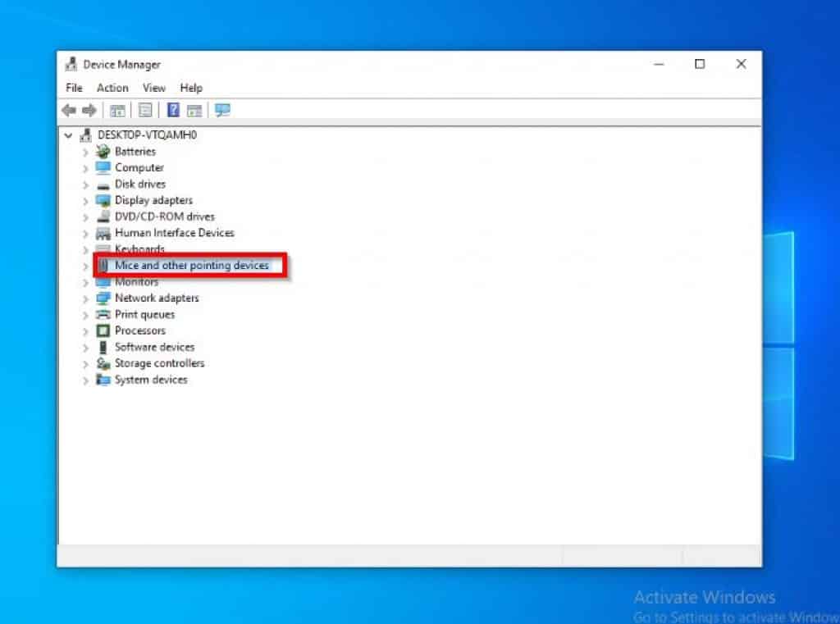Image resolution: width=840 pixels, height=624 pixels.
Task: Expand the Disk drives node
Action: point(85,184)
